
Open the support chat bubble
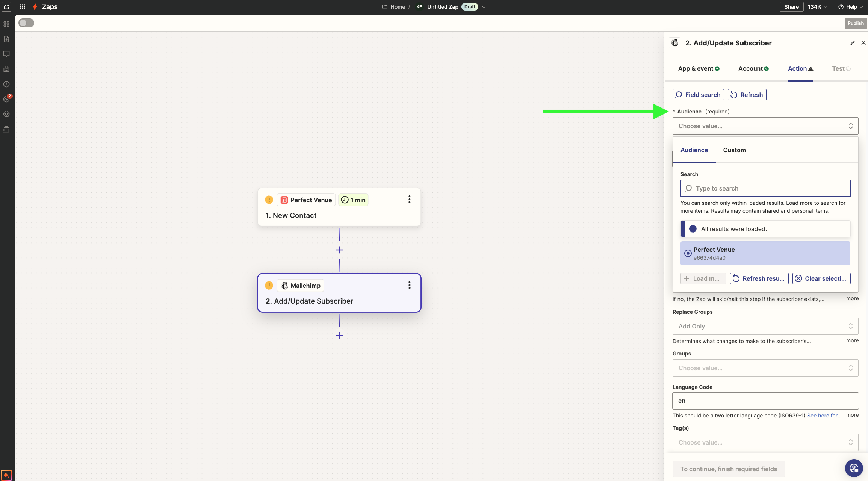click(854, 468)
